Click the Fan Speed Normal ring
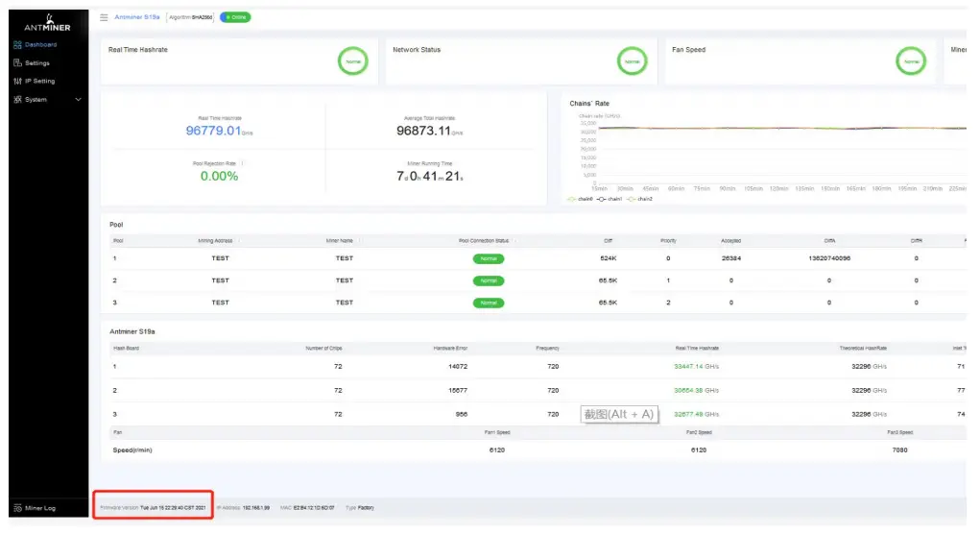Image resolution: width=980 pixels, height=534 pixels. pos(911,61)
